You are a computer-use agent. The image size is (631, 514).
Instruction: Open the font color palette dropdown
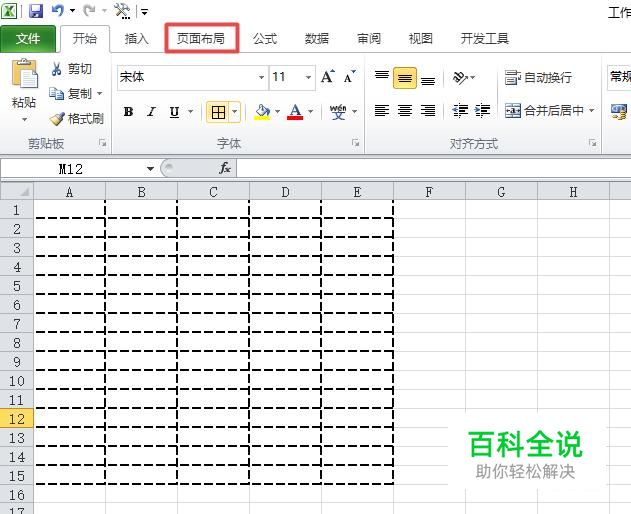310,112
